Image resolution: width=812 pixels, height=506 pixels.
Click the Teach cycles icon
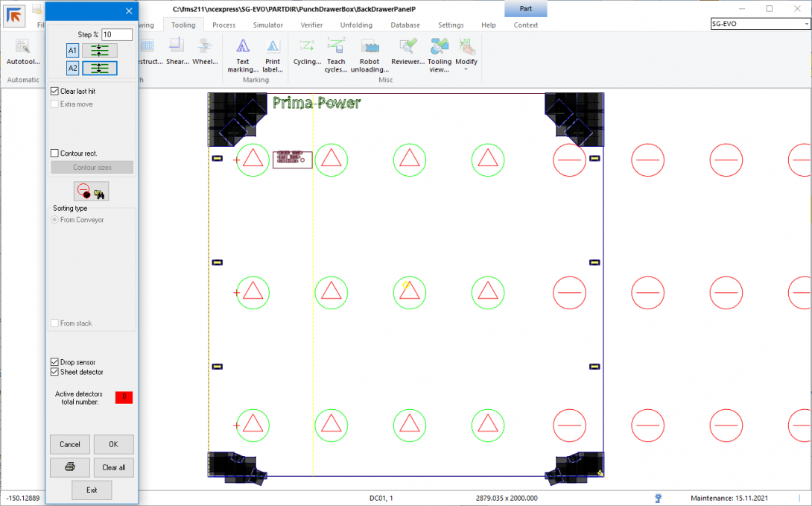336,54
